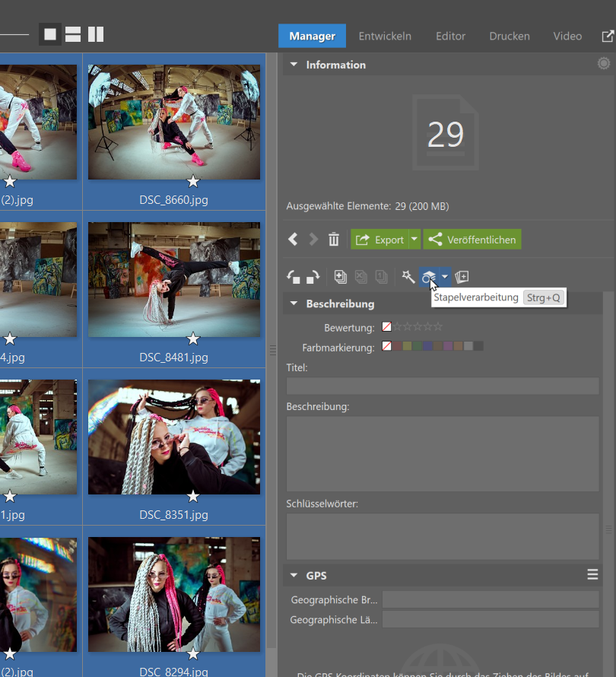Open the GPS panel hamburger menu

(x=592, y=575)
